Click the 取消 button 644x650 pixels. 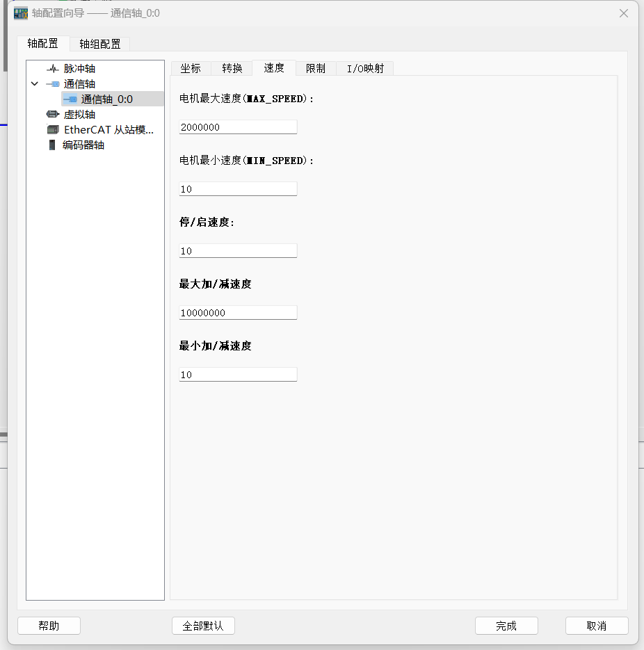[x=597, y=626]
